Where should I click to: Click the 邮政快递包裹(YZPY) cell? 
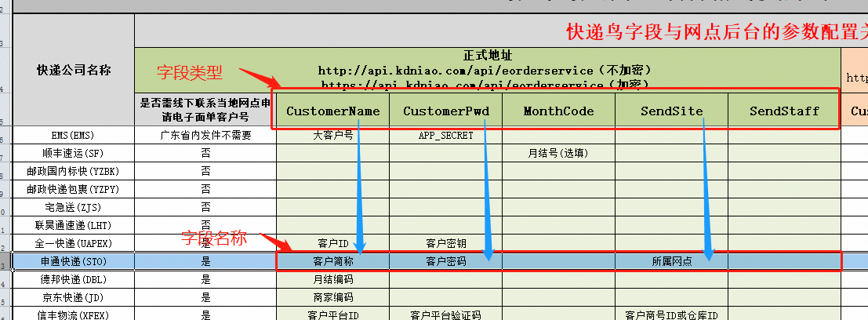click(x=73, y=189)
